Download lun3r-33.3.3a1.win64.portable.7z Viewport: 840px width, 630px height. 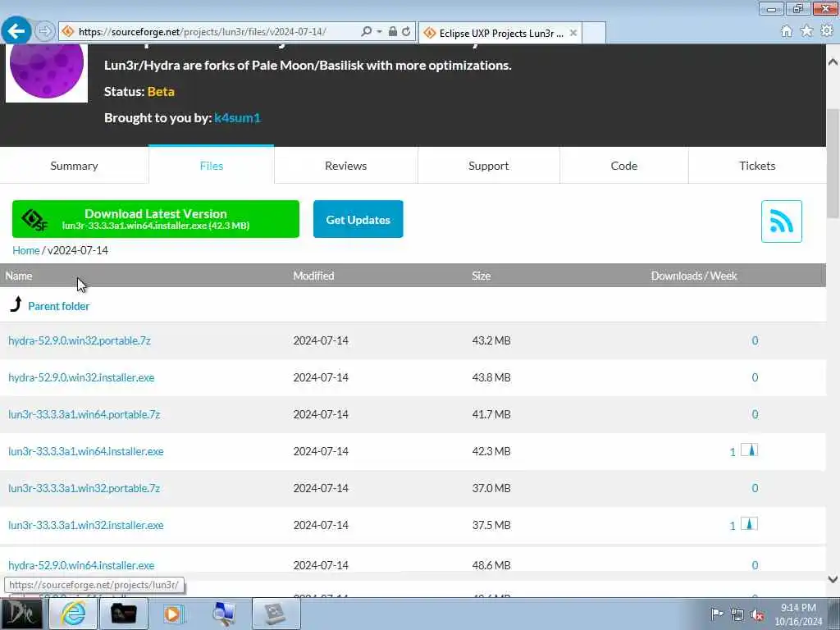click(84, 414)
